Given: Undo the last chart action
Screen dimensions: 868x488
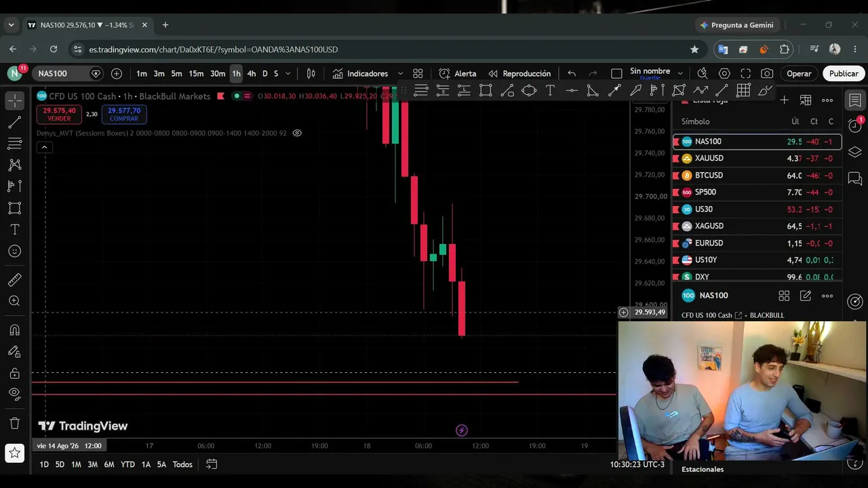Looking at the screenshot, I should tap(572, 73).
